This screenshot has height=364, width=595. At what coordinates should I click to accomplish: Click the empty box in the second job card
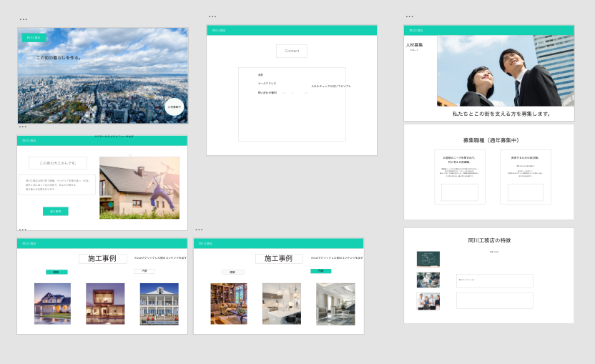[x=526, y=192]
